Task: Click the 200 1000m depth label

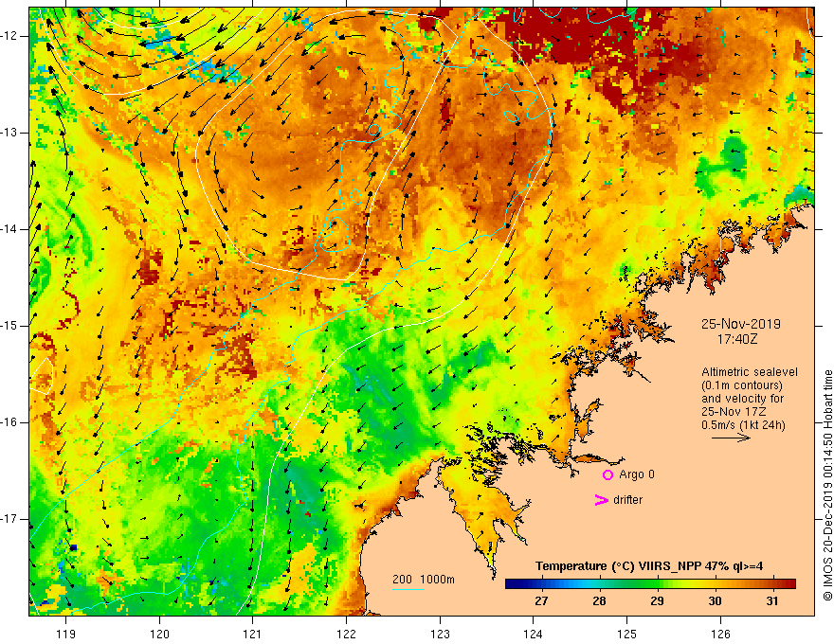Action: pos(424,580)
